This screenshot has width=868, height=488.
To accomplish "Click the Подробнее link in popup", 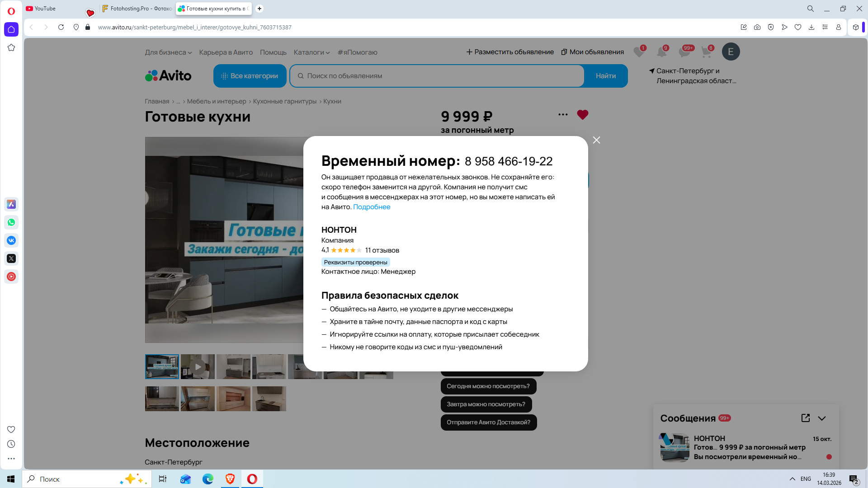I will (371, 207).
